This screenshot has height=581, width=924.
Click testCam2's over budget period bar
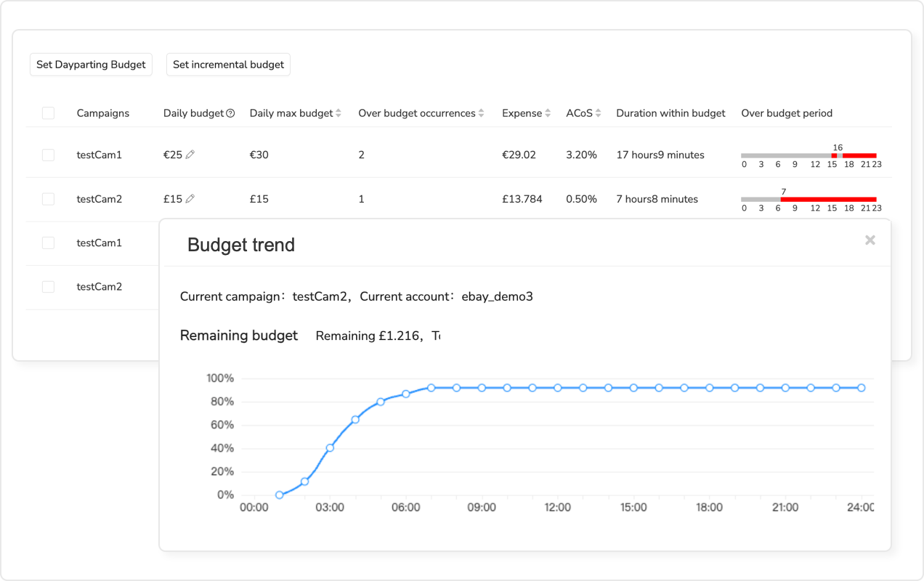pyautogui.click(x=808, y=198)
